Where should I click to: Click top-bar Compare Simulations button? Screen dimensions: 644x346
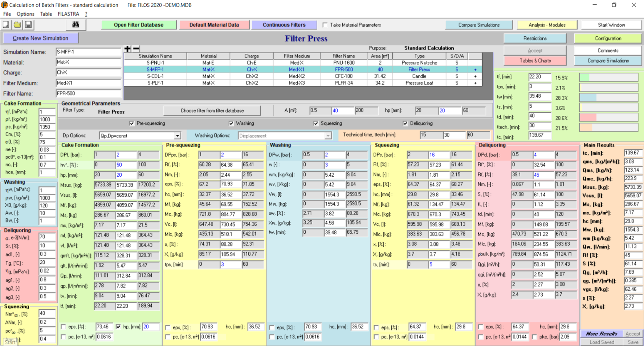479,25
